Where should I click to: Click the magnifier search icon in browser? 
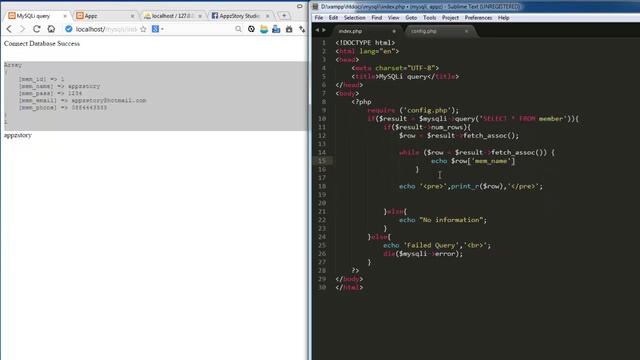tap(238, 29)
